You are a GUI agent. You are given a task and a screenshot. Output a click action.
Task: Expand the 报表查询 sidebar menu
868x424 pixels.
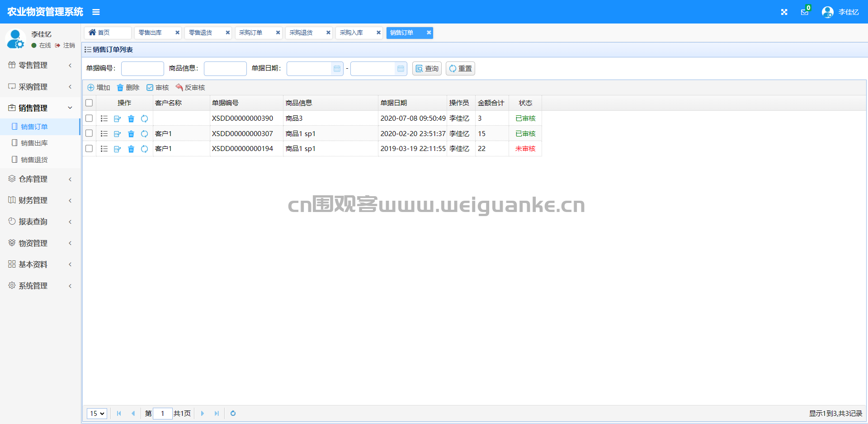40,221
